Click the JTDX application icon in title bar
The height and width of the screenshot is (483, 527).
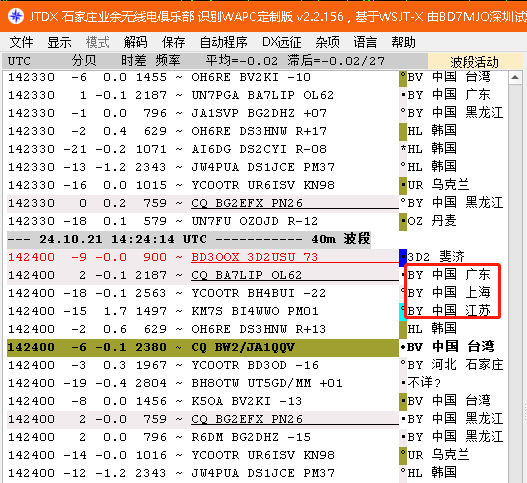tap(16, 16)
